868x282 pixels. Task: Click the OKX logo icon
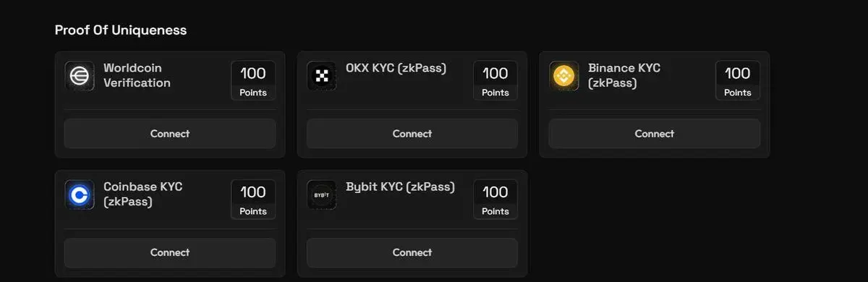coord(322,76)
